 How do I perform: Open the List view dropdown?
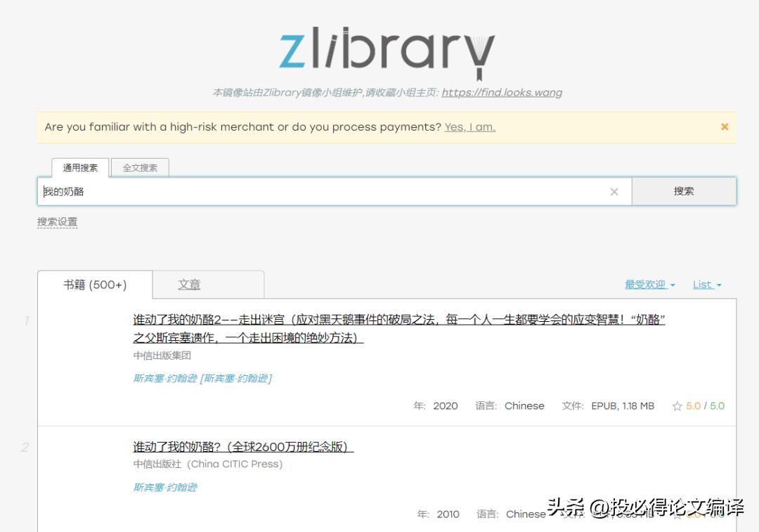[x=706, y=284]
